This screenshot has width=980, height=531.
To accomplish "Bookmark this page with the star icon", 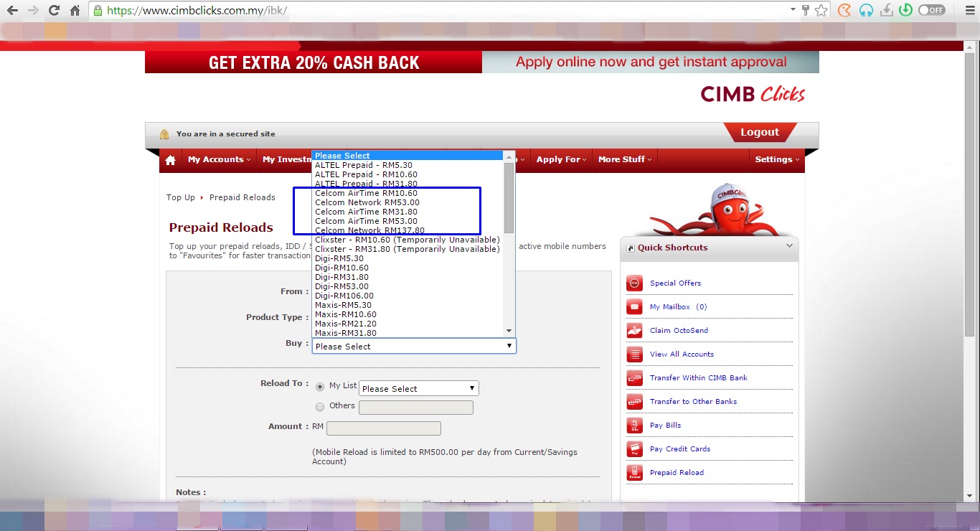I will click(x=821, y=10).
